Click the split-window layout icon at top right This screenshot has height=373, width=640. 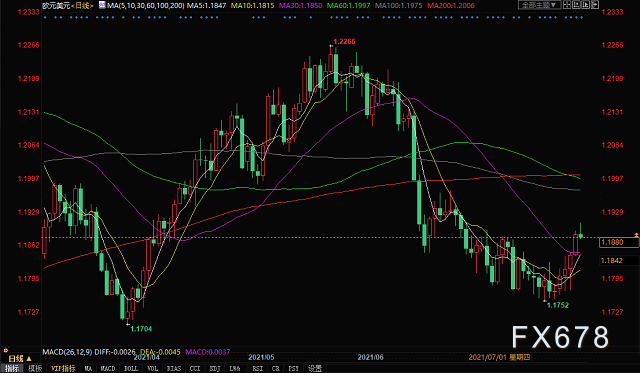pyautogui.click(x=567, y=4)
